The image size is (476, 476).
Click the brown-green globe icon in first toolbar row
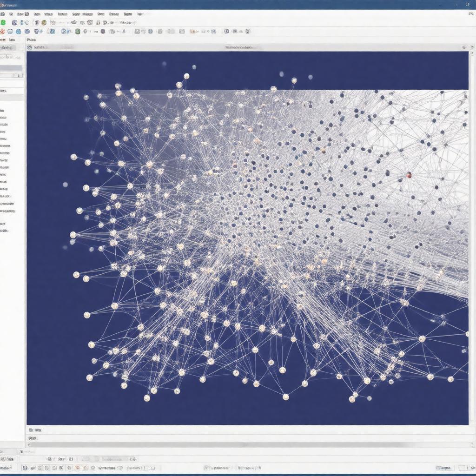click(x=44, y=22)
